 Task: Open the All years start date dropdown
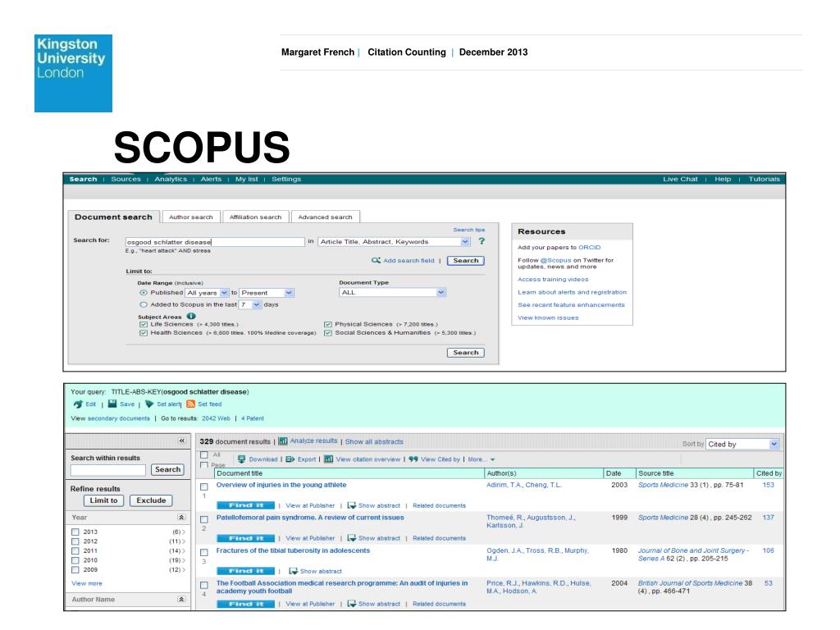(207, 293)
